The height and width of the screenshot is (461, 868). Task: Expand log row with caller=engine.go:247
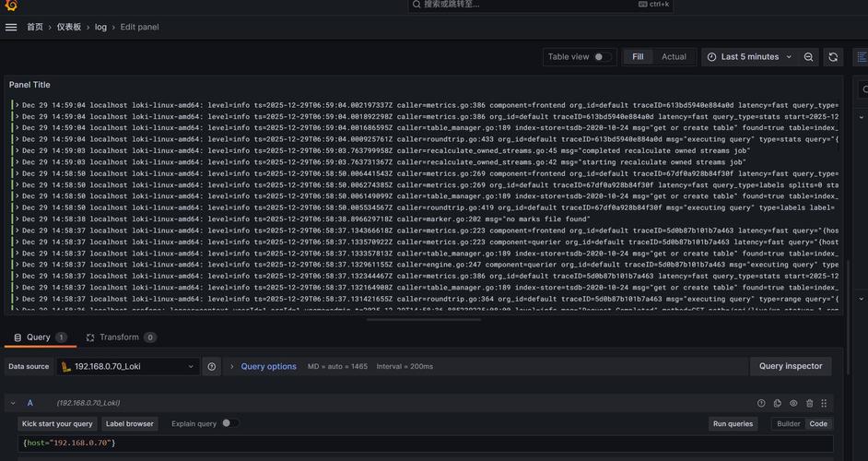pos(18,265)
